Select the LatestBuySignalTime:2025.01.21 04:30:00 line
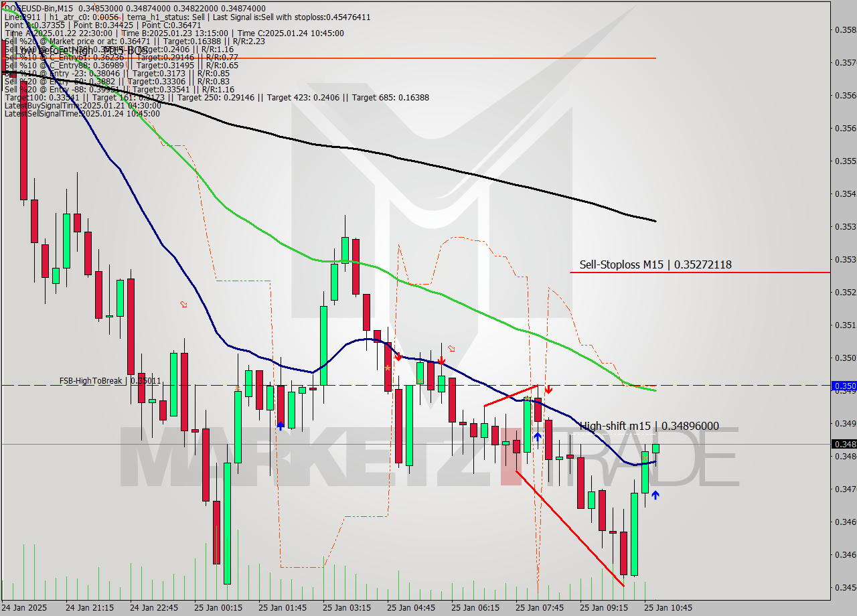This screenshot has height=616, width=857. pos(83,105)
